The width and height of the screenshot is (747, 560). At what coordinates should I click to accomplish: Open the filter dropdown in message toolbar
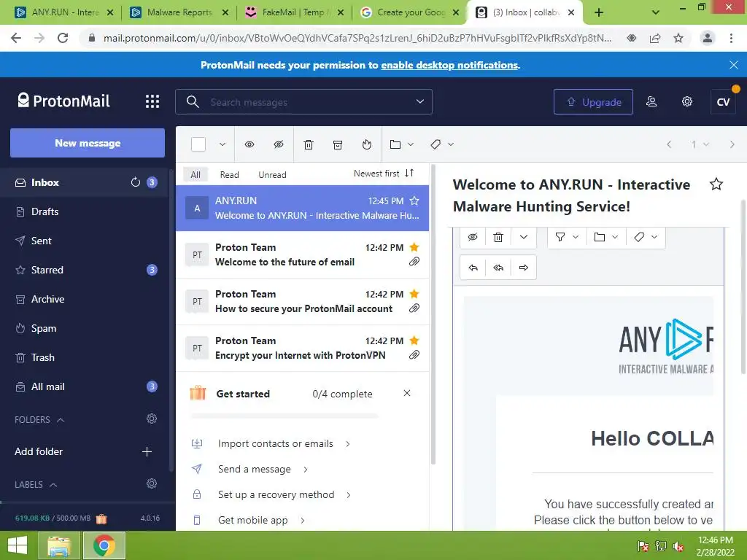(566, 237)
